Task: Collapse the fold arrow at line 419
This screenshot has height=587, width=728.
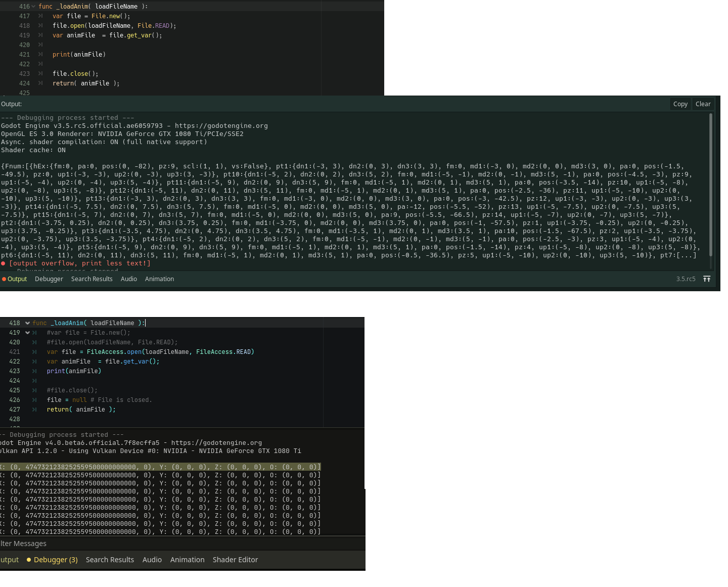Action: click(27, 332)
